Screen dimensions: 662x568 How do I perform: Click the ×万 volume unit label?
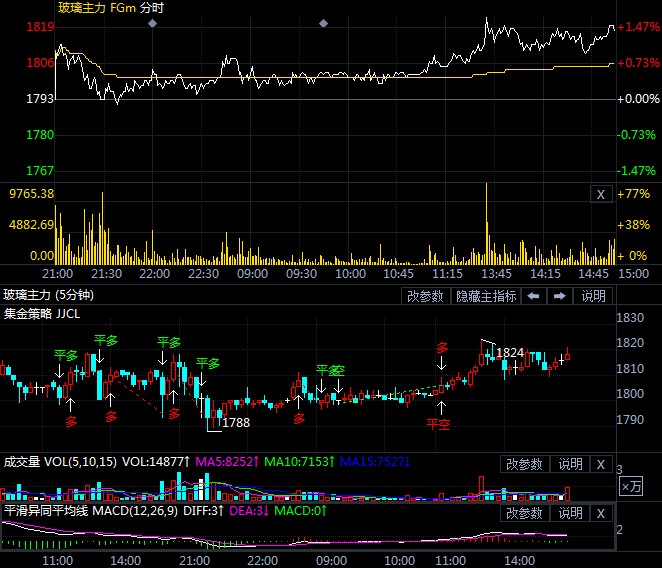tap(631, 486)
